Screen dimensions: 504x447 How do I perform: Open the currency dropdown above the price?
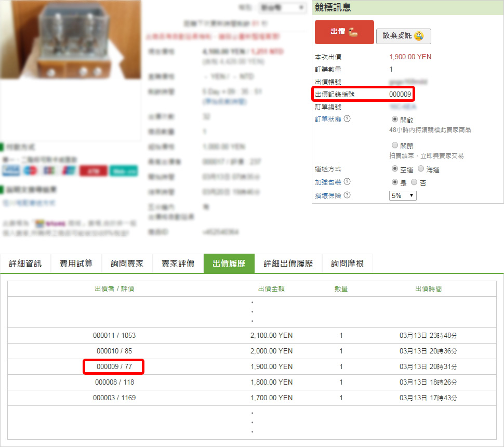(x=282, y=8)
